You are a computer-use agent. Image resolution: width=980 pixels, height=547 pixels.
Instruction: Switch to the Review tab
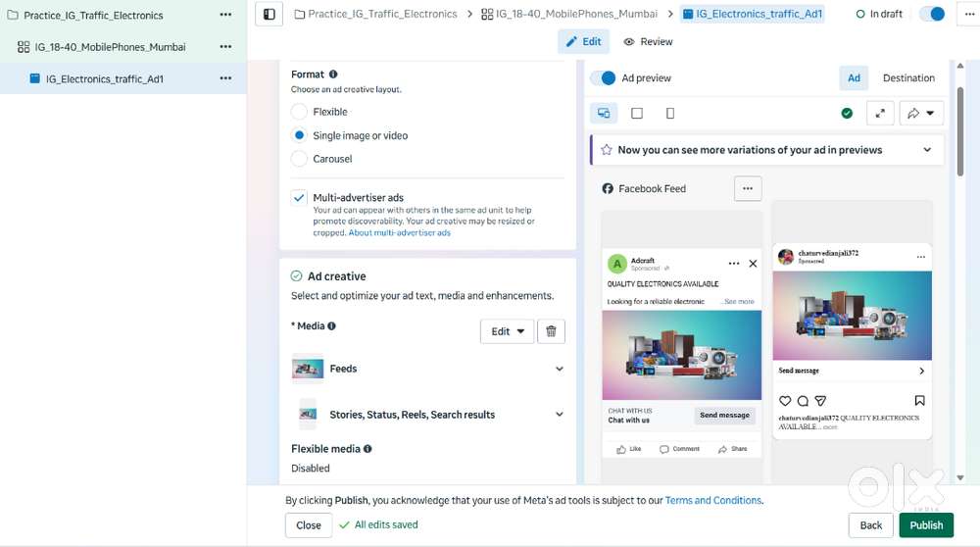pos(648,42)
